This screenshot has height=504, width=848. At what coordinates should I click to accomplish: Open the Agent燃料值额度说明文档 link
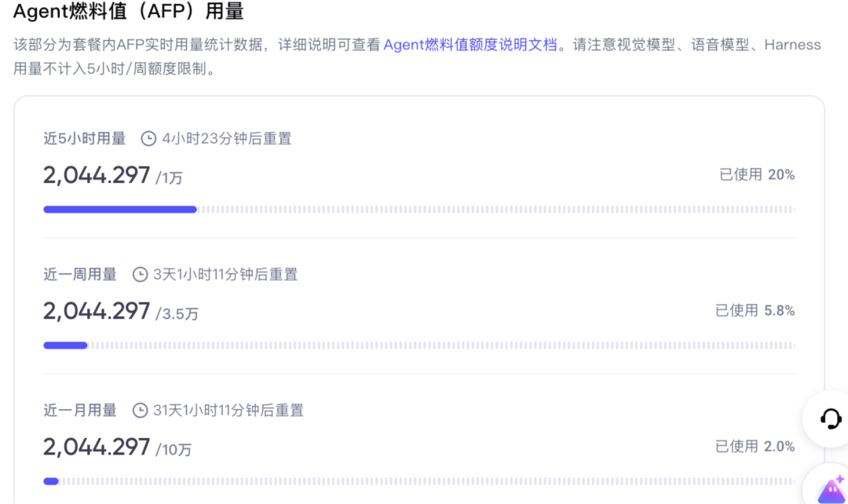470,44
